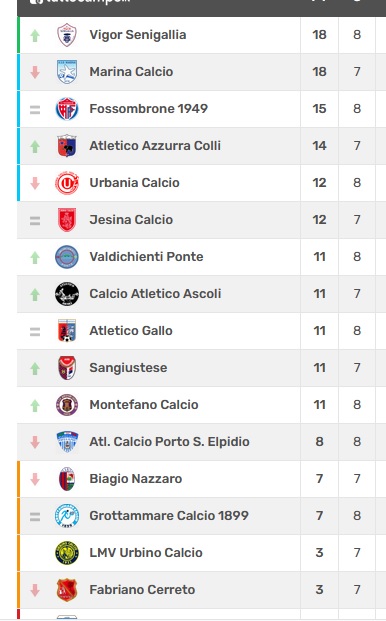The height and width of the screenshot is (621, 386).
Task: Click the Jesina Calcio red shield crest
Action: (67, 220)
